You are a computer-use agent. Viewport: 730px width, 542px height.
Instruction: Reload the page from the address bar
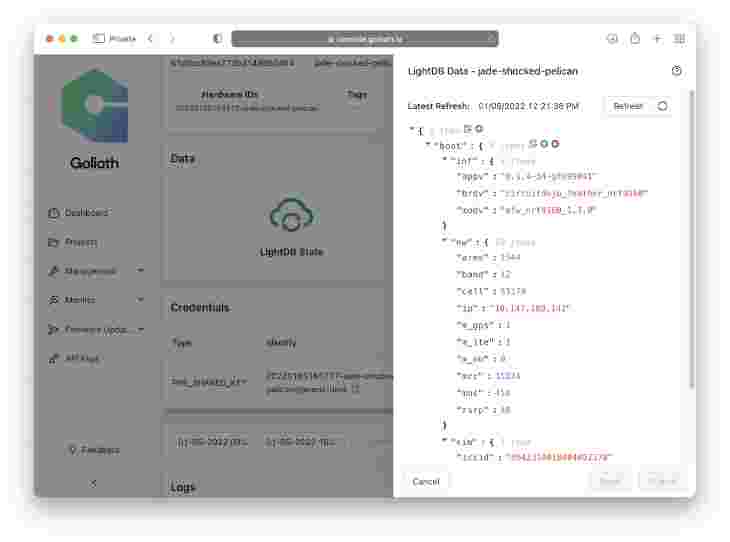491,37
